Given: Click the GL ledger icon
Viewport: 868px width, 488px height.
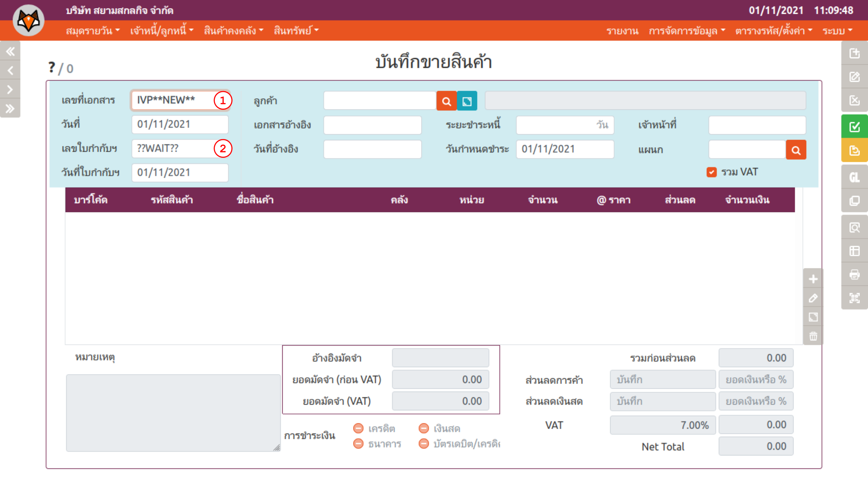Looking at the screenshot, I should click(854, 177).
